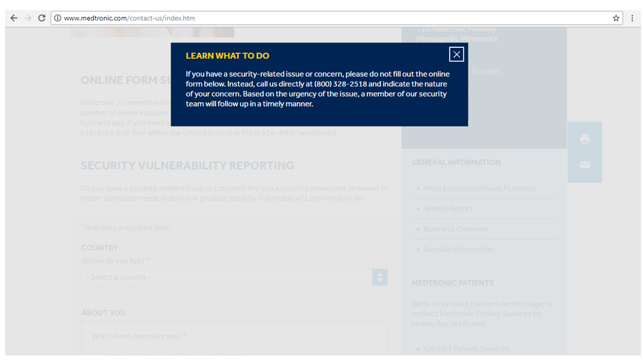Viewport: 644px width, 362px height.
Task: Open the Supplier Information link
Action: tap(459, 249)
